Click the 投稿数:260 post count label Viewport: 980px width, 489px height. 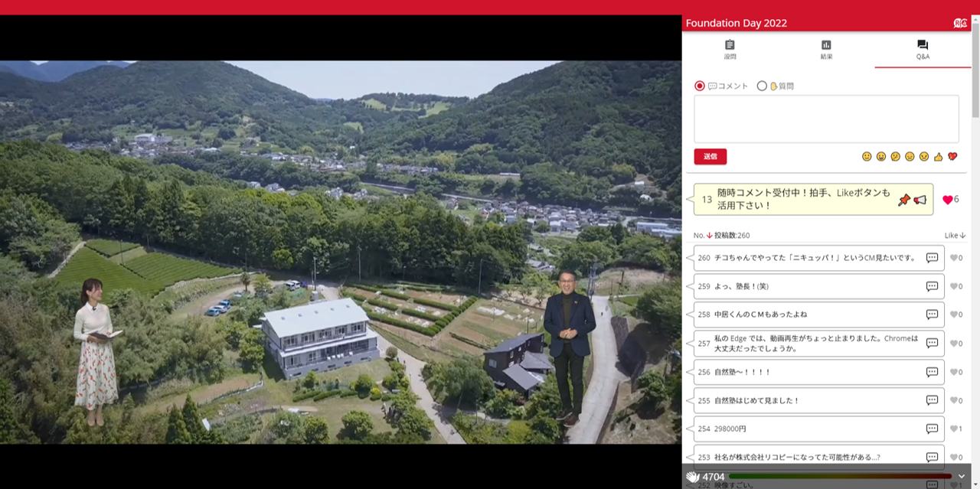732,236
